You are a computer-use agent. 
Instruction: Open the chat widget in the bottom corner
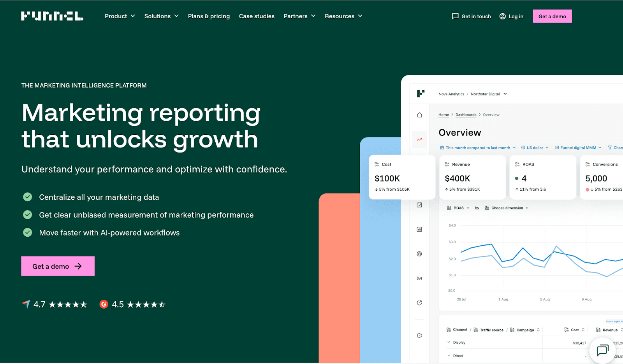coord(602,350)
